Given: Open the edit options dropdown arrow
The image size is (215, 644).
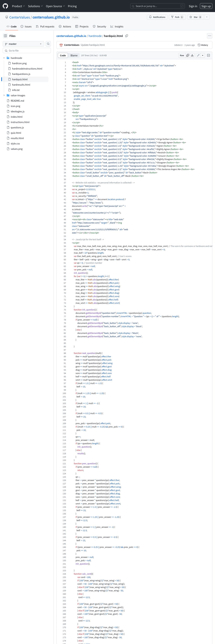Looking at the screenshot, I should pos(203,56).
